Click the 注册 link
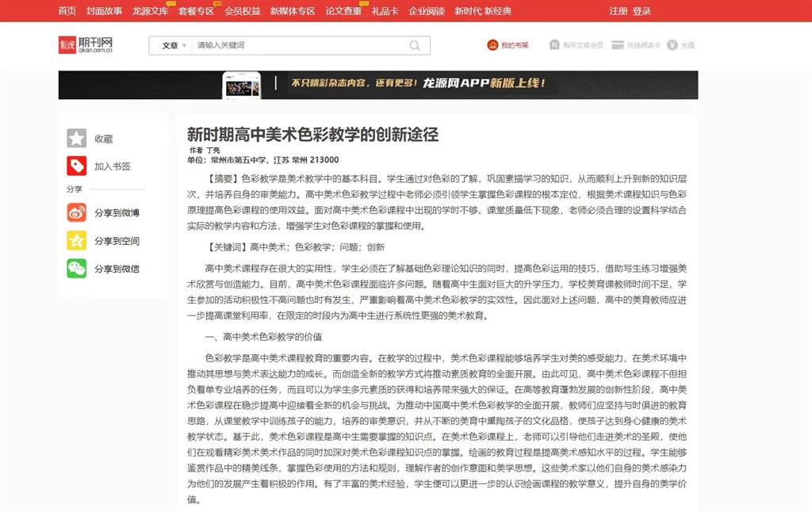 click(x=619, y=11)
